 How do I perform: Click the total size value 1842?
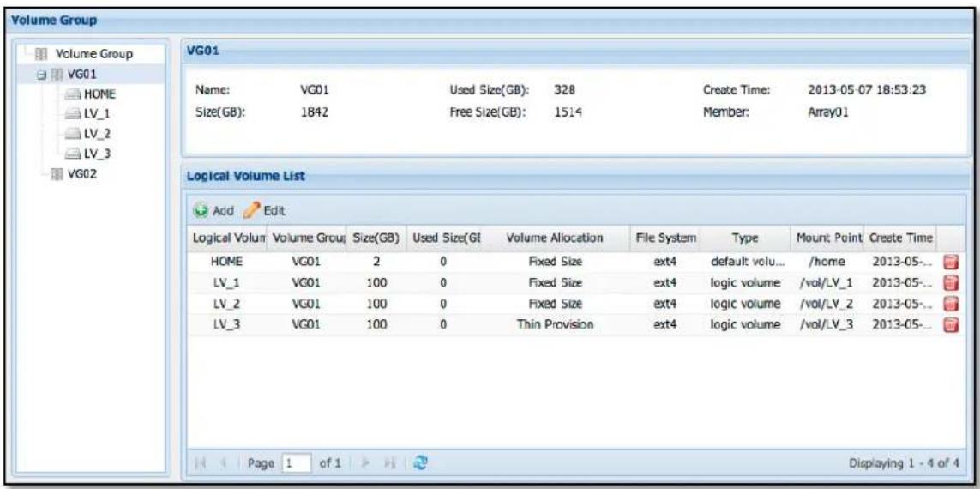pyautogui.click(x=315, y=113)
